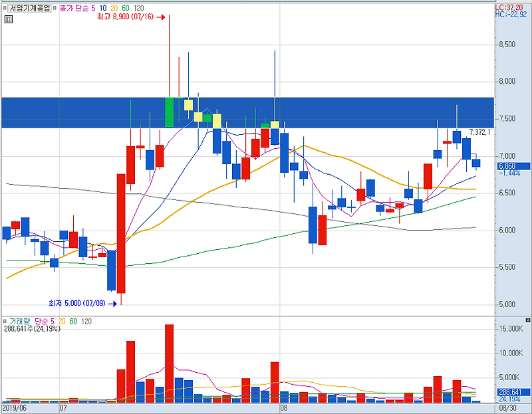Click the 8,000 price axis label
The image size is (532, 414).
pyautogui.click(x=507, y=81)
